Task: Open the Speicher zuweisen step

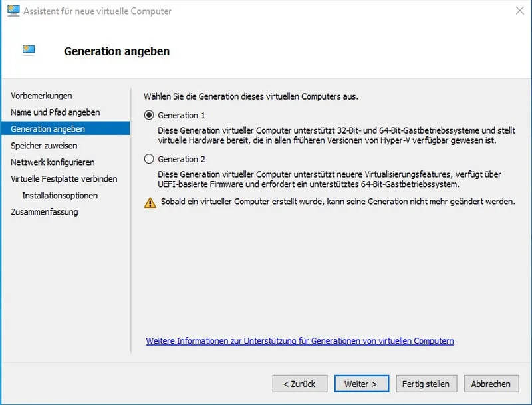Action: coord(44,145)
